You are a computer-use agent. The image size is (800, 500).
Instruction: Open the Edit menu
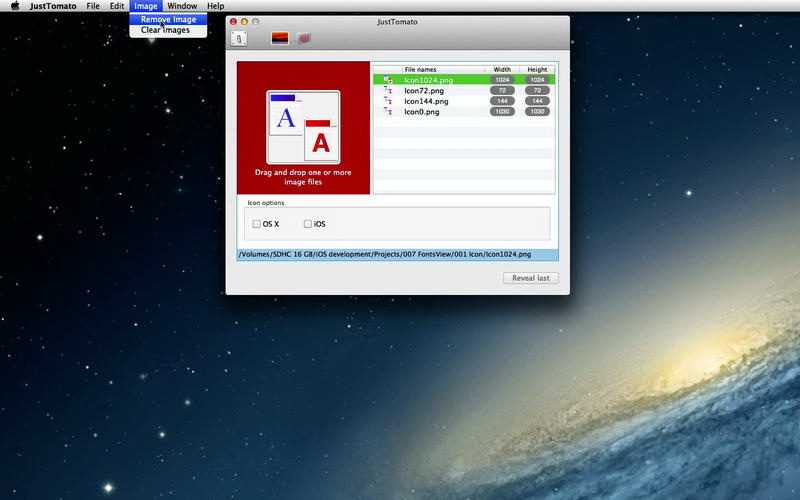pos(117,6)
